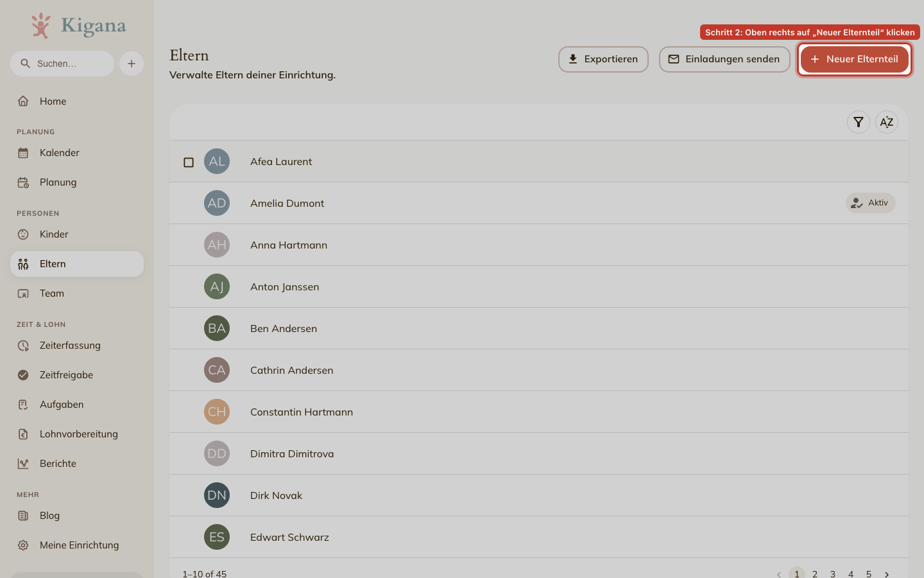
Task: Click the plus button beside search
Action: (x=132, y=64)
